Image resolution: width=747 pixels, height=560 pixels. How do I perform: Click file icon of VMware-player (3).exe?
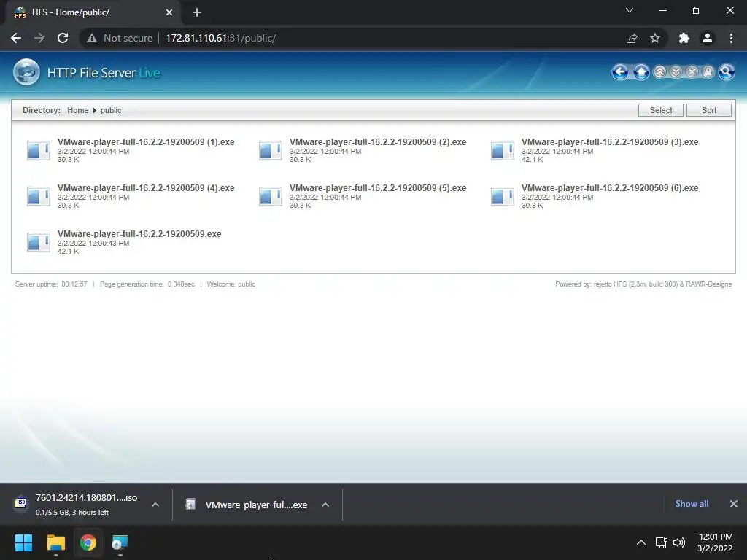[502, 150]
